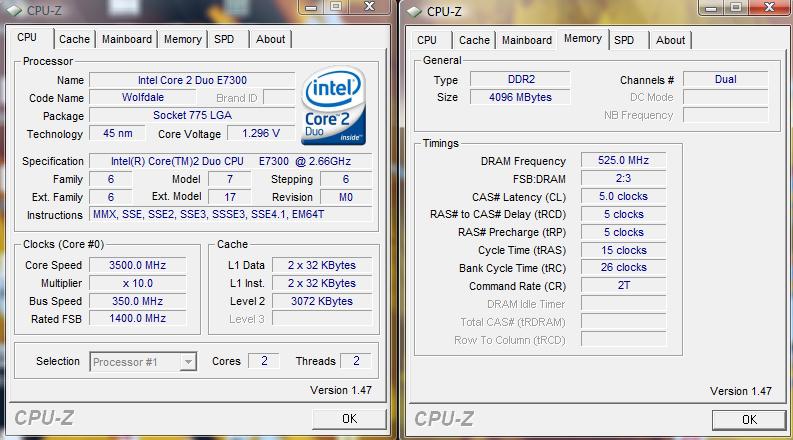Screen dimensions: 793x440
Task: Open SPD tab in right CPU-Z window
Action: pos(624,40)
